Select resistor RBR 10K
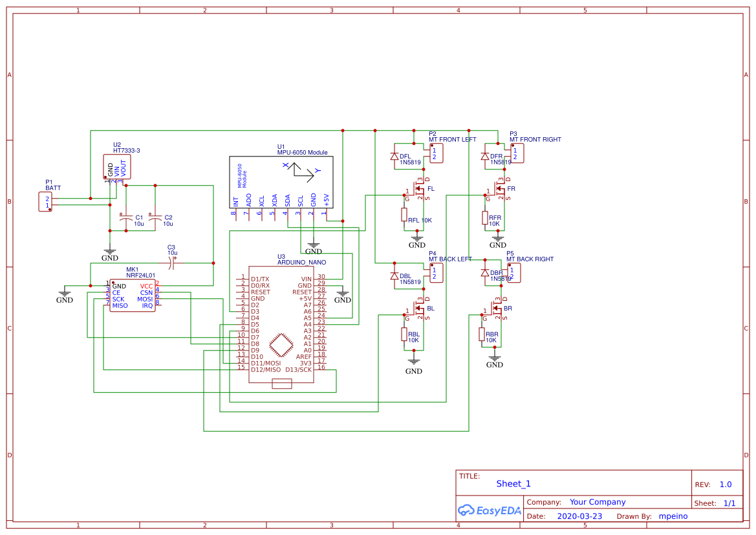Image resolution: width=756 pixels, height=535 pixels. pyautogui.click(x=482, y=334)
